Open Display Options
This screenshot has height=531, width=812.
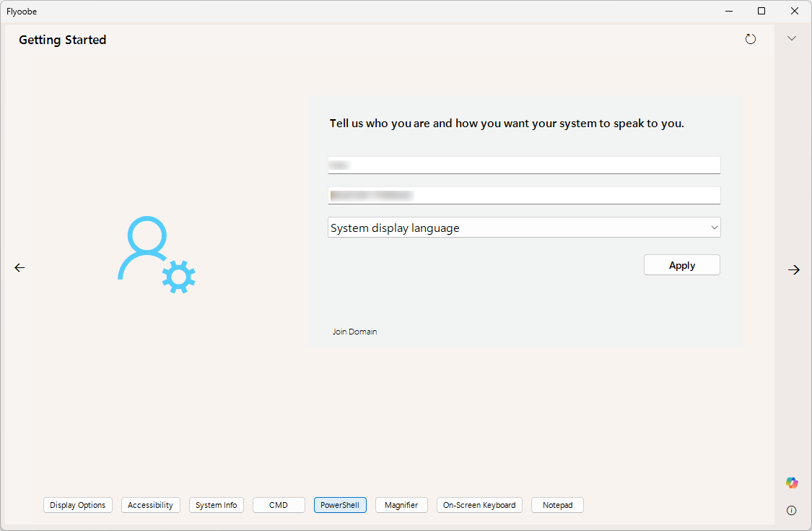pyautogui.click(x=78, y=505)
